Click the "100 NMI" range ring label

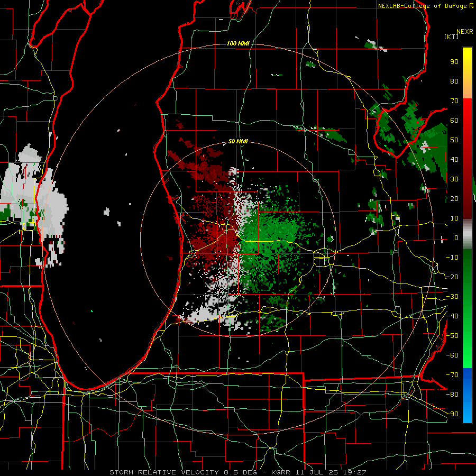(238, 43)
